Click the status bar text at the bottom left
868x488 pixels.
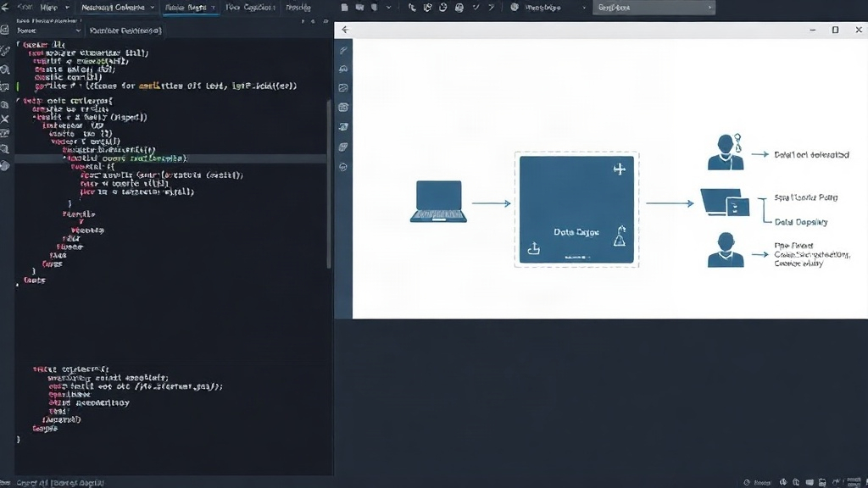[x=60, y=483]
